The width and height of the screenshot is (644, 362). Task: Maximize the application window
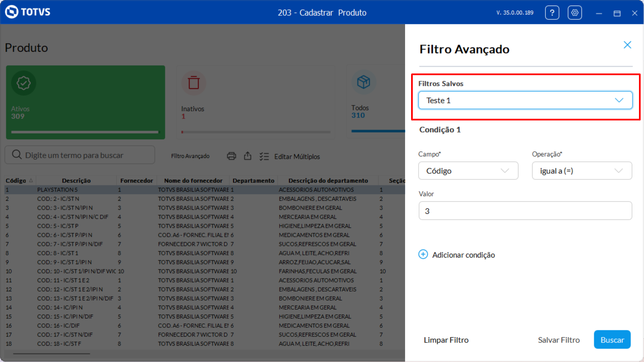coord(617,13)
